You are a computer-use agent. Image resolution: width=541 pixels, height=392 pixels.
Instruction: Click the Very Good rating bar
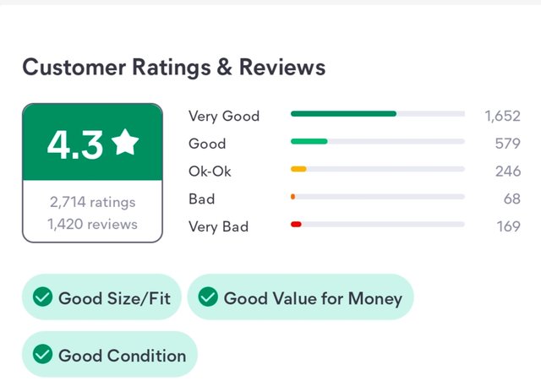(378, 114)
